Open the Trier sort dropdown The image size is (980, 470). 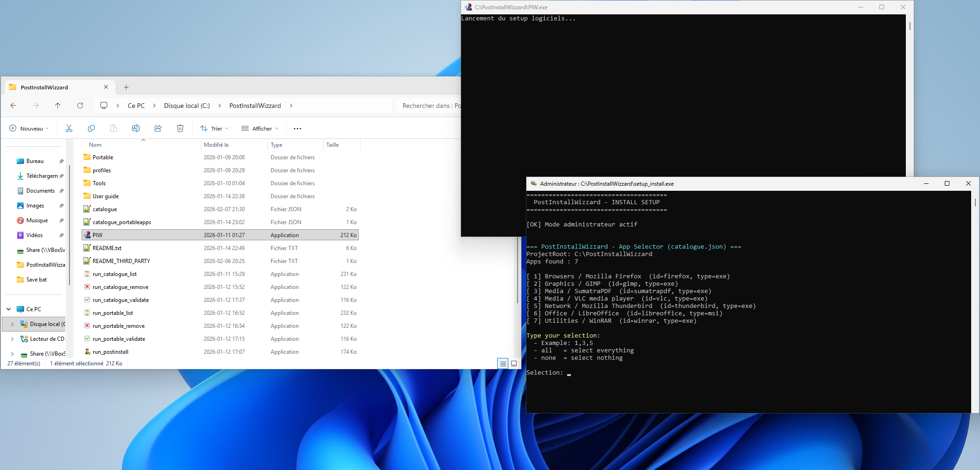[x=214, y=128]
